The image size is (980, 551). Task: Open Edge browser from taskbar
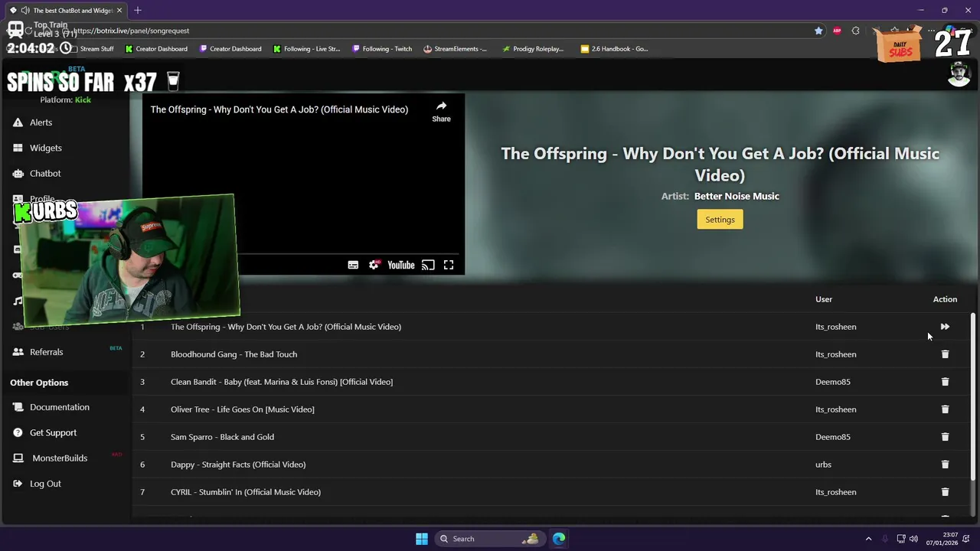(x=559, y=539)
